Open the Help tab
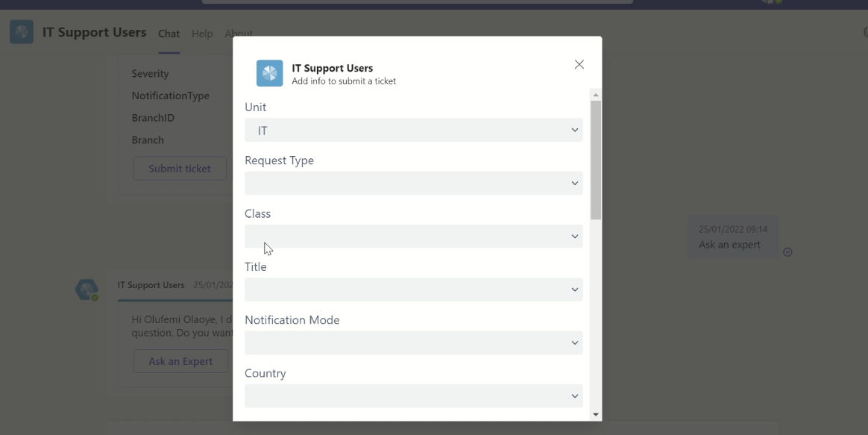The width and height of the screenshot is (868, 435). (201, 34)
